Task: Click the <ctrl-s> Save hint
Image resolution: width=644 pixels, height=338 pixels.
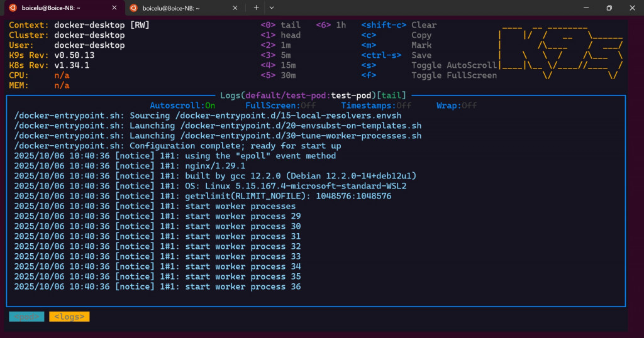Action: pyautogui.click(x=396, y=55)
